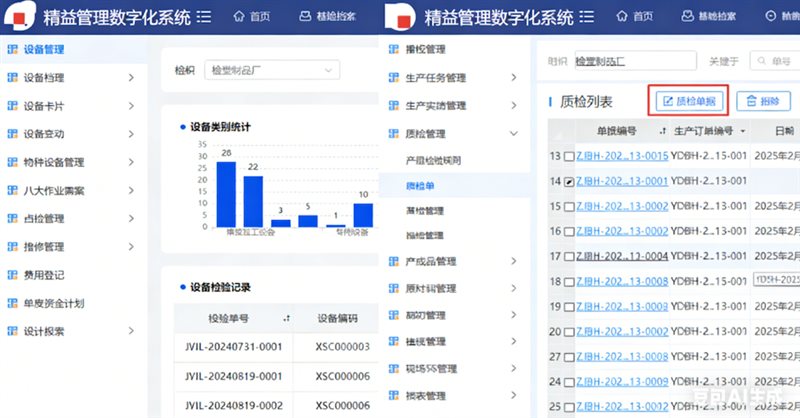
Task: Toggle the hamburger menu in equipment page header
Action: click(x=204, y=17)
